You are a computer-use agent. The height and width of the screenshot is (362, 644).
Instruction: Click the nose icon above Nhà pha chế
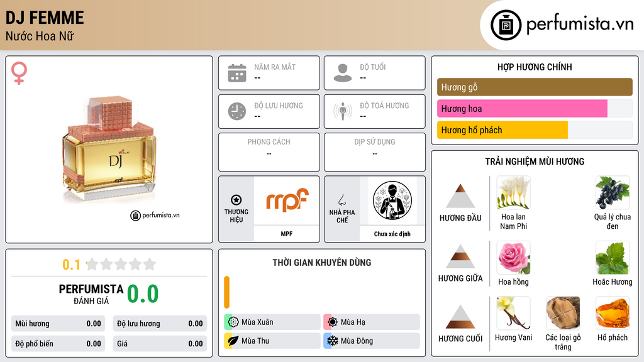pos(341,200)
